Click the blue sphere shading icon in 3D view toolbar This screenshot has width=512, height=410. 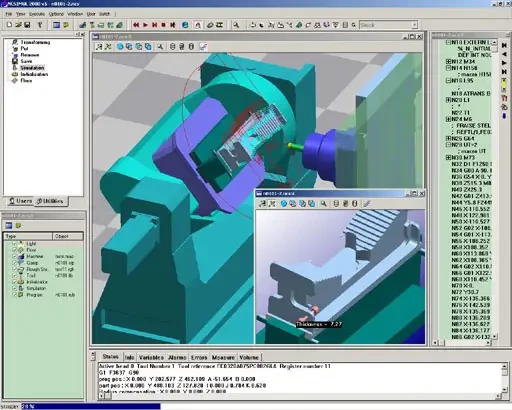point(120,47)
